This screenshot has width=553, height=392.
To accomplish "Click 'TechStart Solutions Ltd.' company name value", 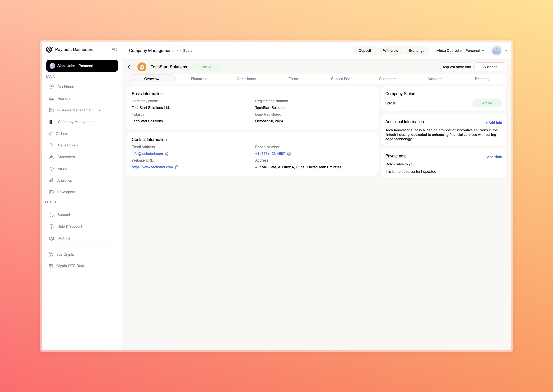I will click(x=151, y=108).
